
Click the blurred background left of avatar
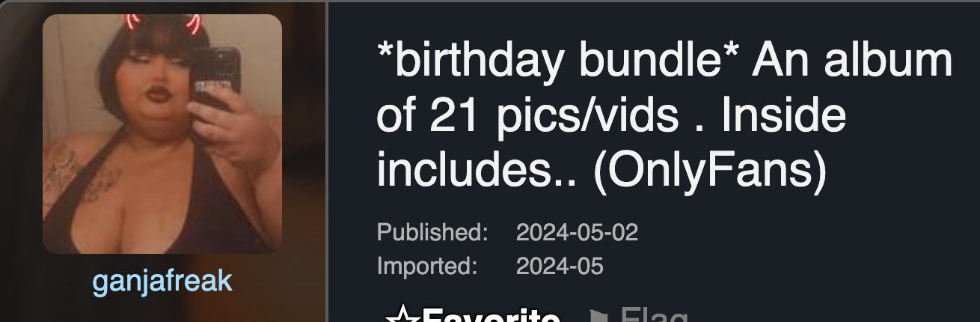point(20,135)
